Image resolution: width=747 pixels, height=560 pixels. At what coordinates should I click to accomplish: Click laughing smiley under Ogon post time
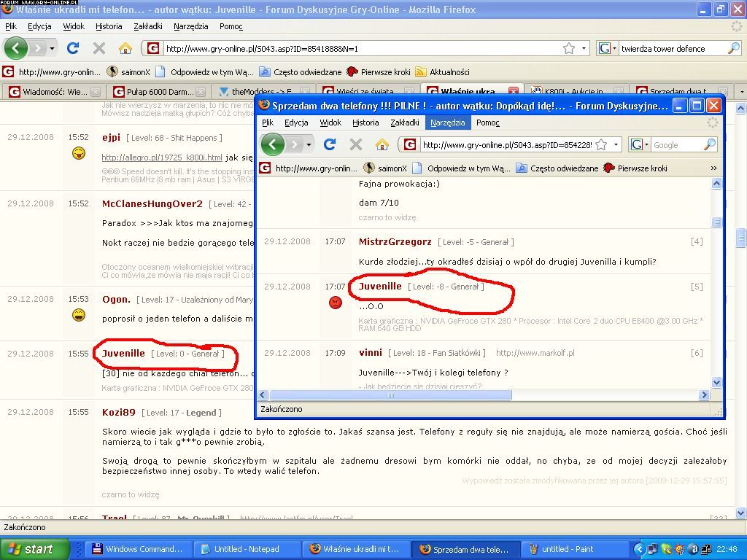pos(79,315)
